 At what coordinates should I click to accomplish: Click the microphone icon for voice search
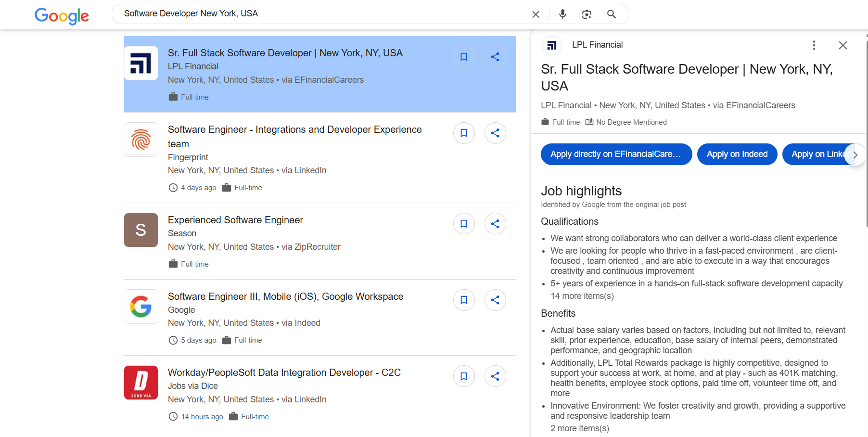[x=562, y=14]
